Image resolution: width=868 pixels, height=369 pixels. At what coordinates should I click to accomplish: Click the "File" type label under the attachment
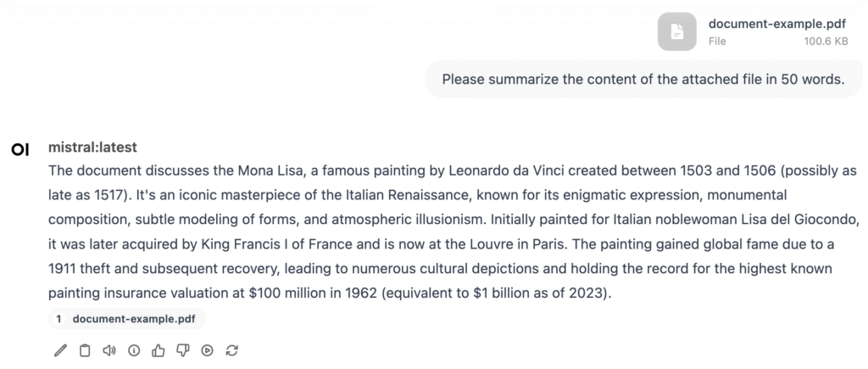point(717,40)
